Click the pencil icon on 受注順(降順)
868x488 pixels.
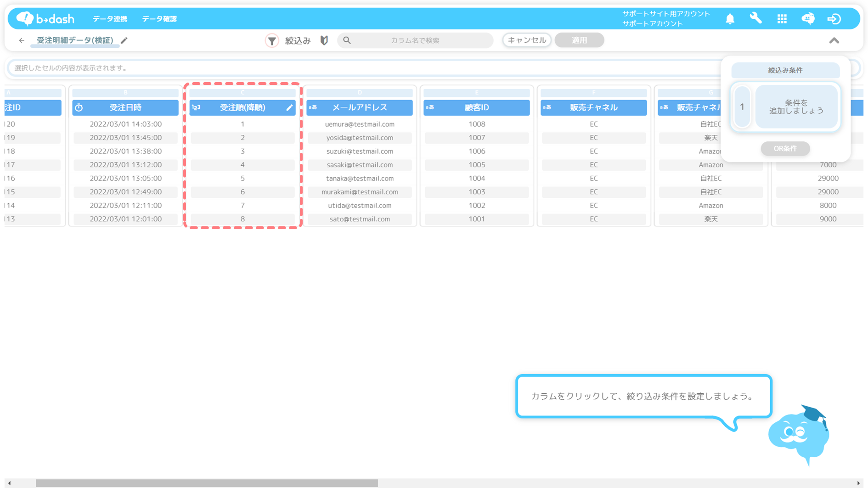coord(289,107)
